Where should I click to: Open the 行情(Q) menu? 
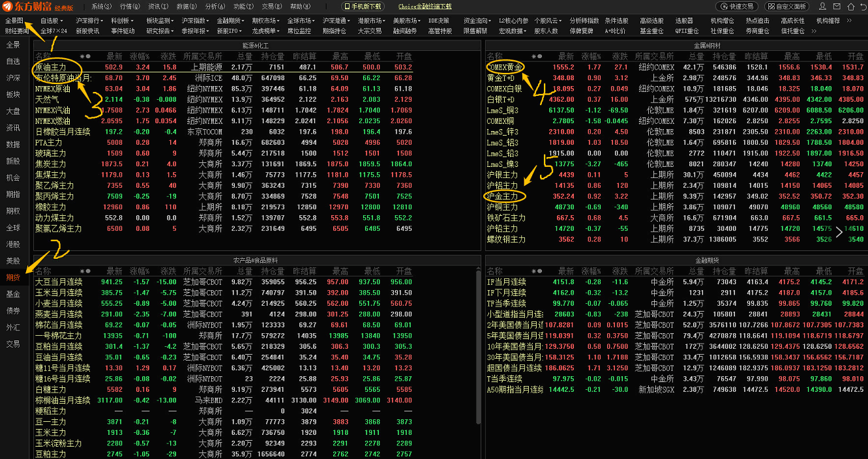point(130,7)
